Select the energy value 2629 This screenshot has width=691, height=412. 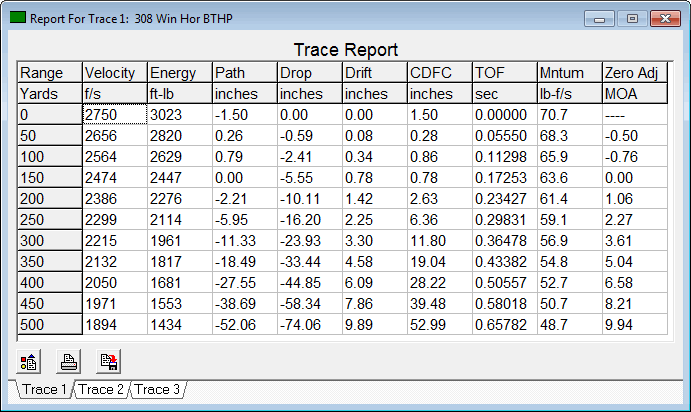tap(180, 157)
